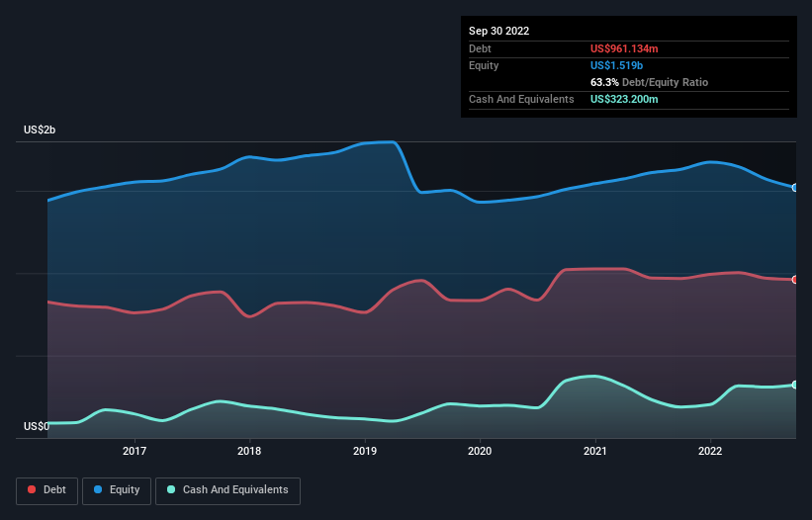Click the red Debt endpoint marker

[x=795, y=280]
